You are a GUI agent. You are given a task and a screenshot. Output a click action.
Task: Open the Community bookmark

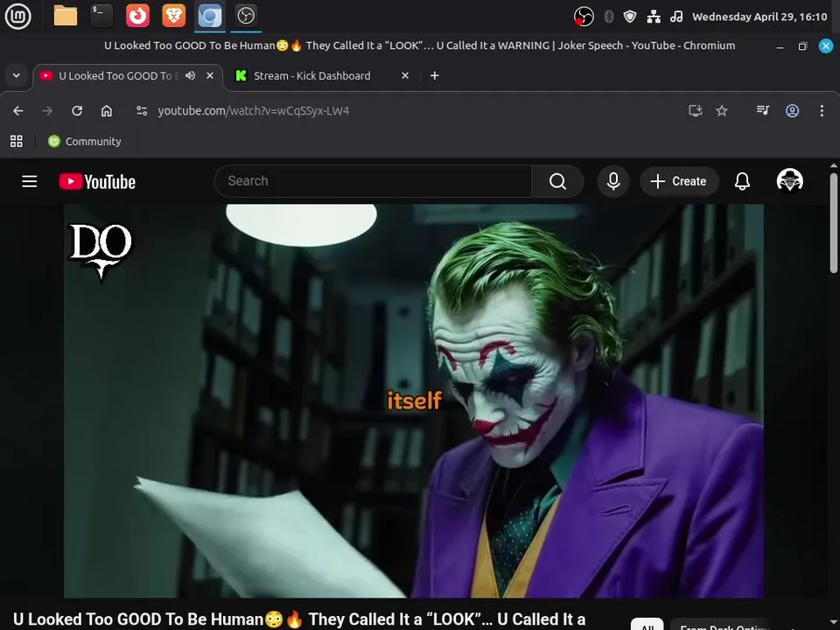coord(85,141)
